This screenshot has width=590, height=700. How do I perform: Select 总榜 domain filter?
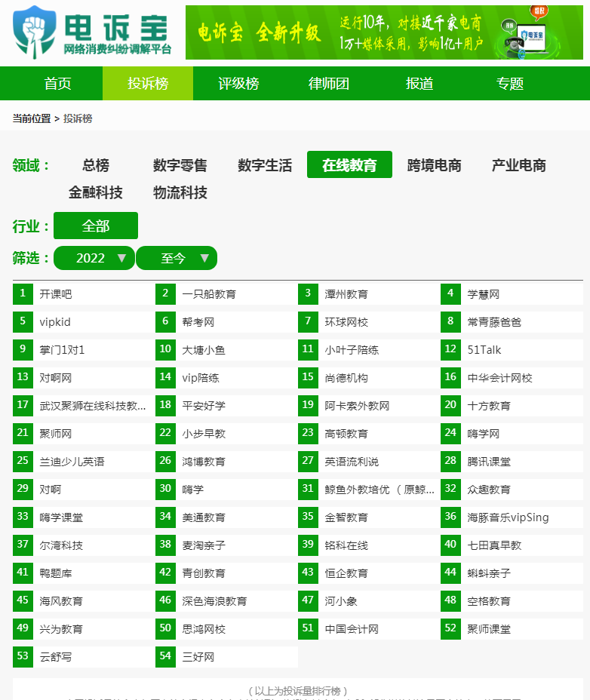click(x=96, y=165)
